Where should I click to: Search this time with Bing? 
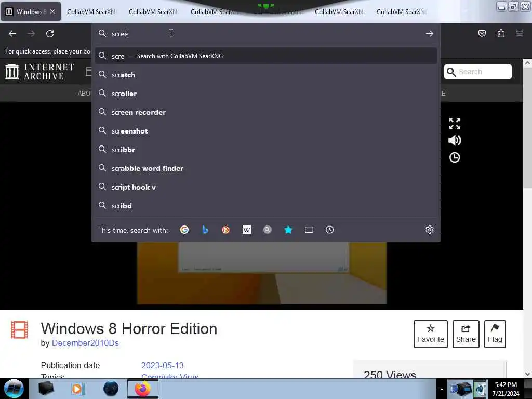coord(205,230)
